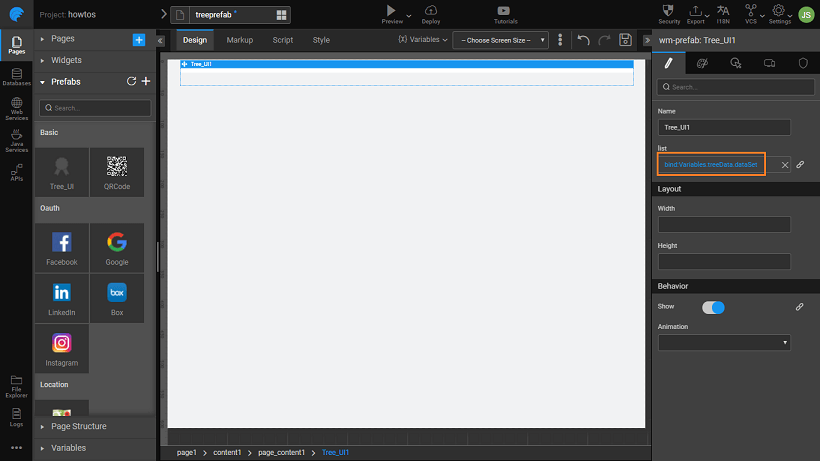Open the Variables menu button
This screenshot has width=820, height=461.
[422, 40]
